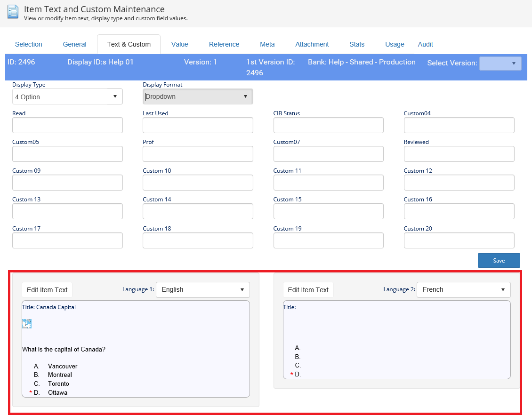This screenshot has height=415, width=532.
Task: Open the Display Format dropdown
Action: click(x=198, y=96)
